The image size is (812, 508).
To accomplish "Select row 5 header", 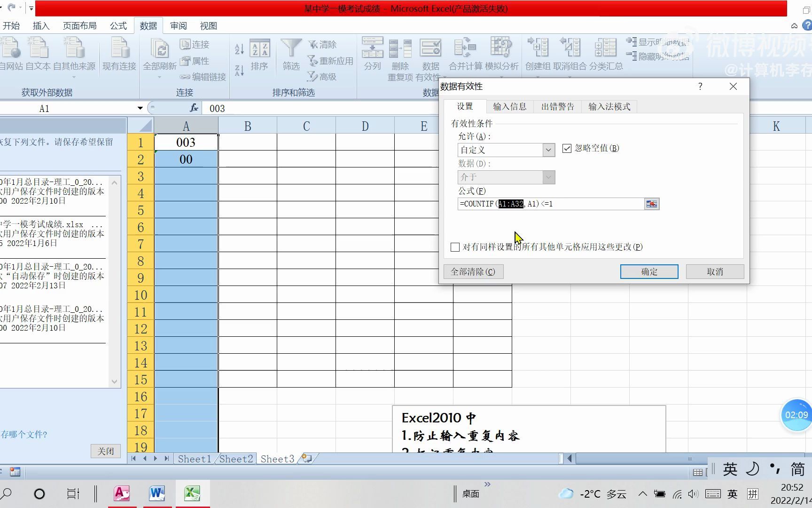I will pos(141,210).
